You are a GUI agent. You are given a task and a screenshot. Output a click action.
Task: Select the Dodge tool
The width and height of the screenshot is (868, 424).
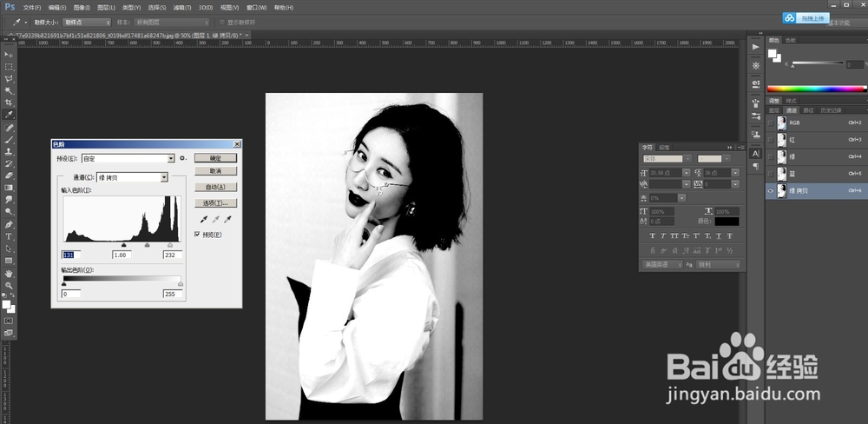point(9,212)
